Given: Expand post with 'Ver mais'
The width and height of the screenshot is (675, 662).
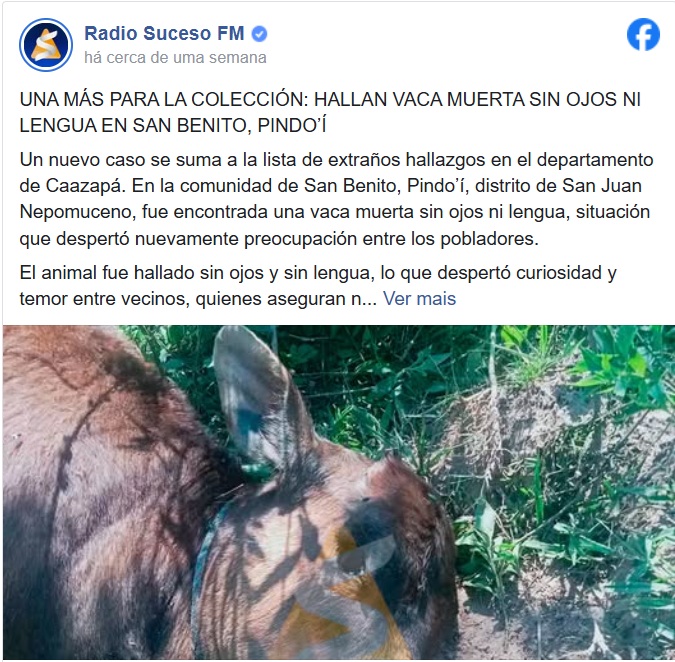Looking at the screenshot, I should tap(419, 299).
